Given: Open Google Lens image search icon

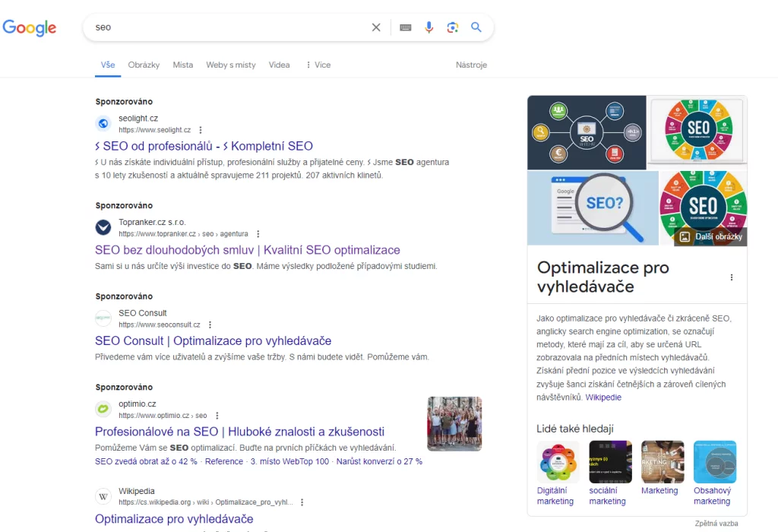Looking at the screenshot, I should (453, 27).
